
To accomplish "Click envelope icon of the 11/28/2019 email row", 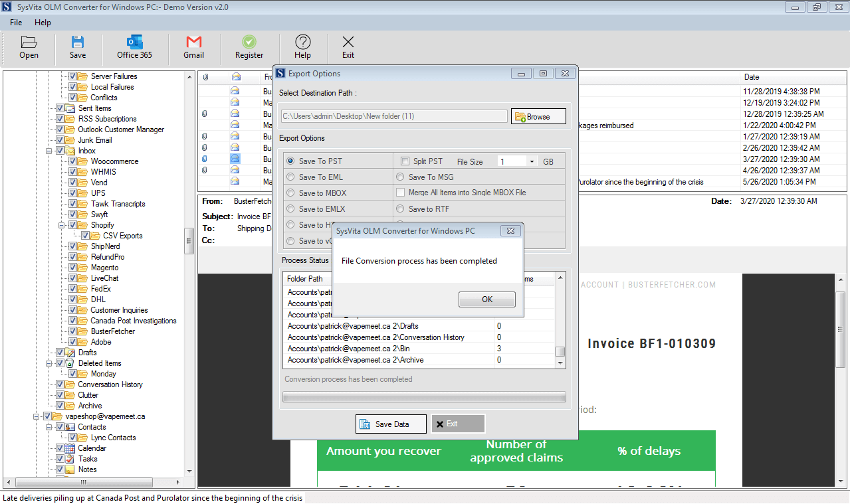I will tap(235, 91).
